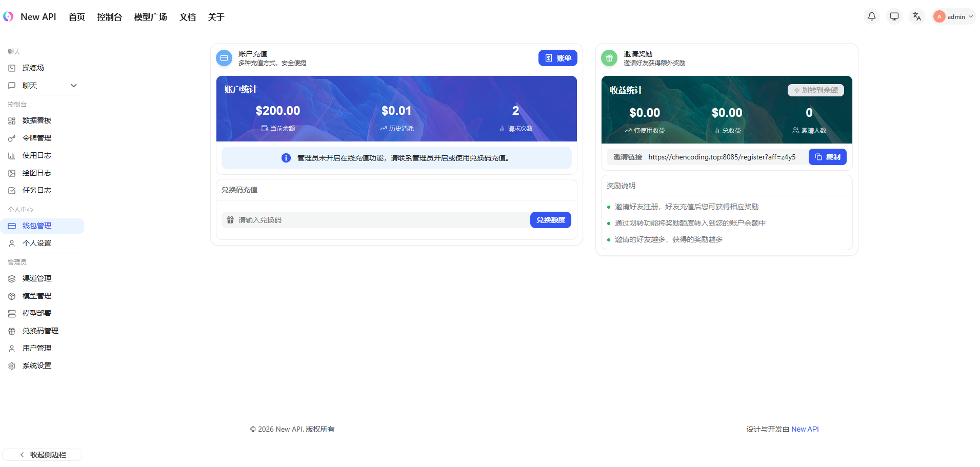The height and width of the screenshot is (467, 980).
Task: Open 兑换码管理 redemption code management
Action: [41, 331]
